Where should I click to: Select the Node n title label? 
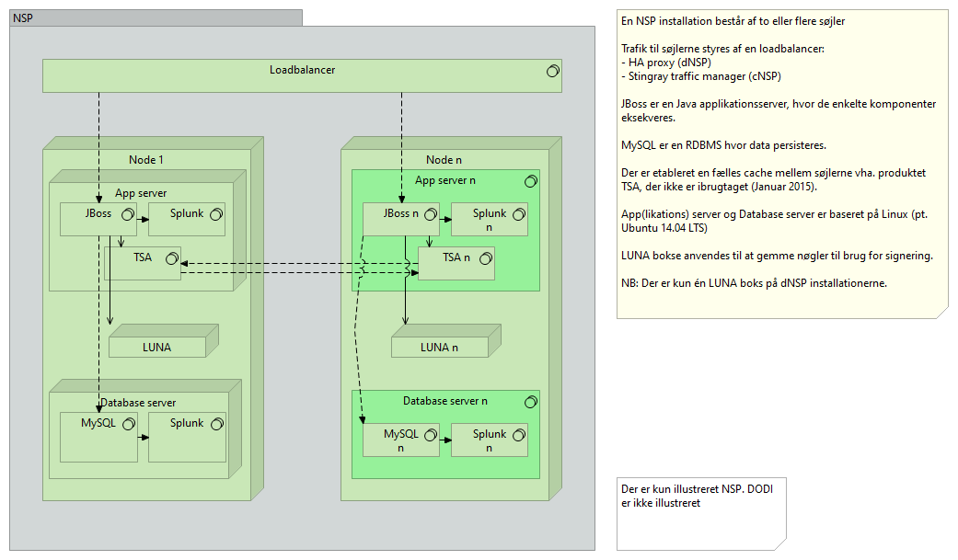coord(444,160)
